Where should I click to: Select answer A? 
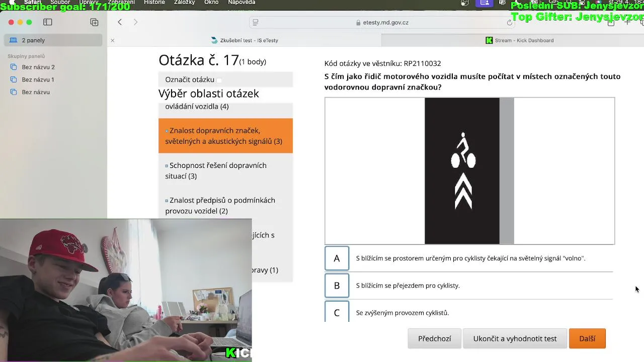pos(337,258)
